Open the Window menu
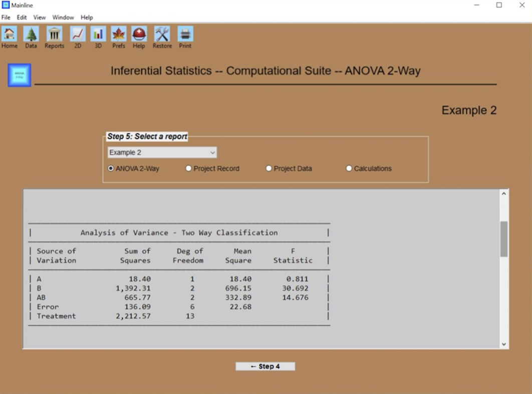 (63, 17)
